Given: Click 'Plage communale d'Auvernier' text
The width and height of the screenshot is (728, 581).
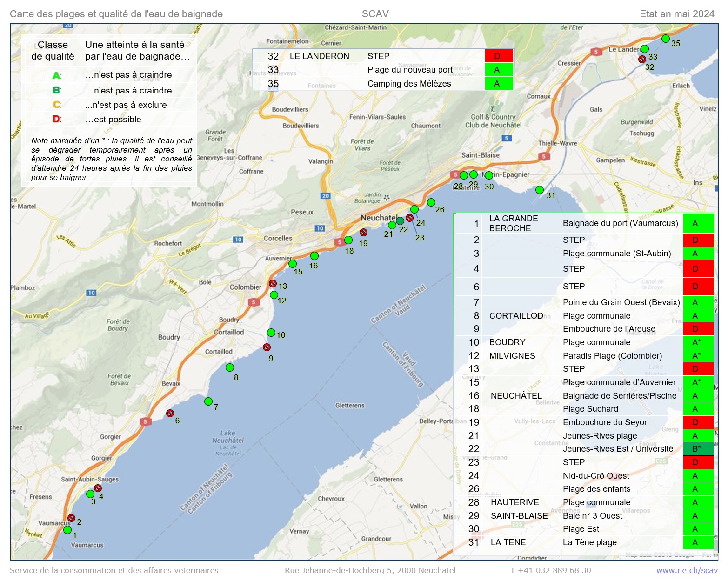Looking at the screenshot, I should tap(619, 382).
